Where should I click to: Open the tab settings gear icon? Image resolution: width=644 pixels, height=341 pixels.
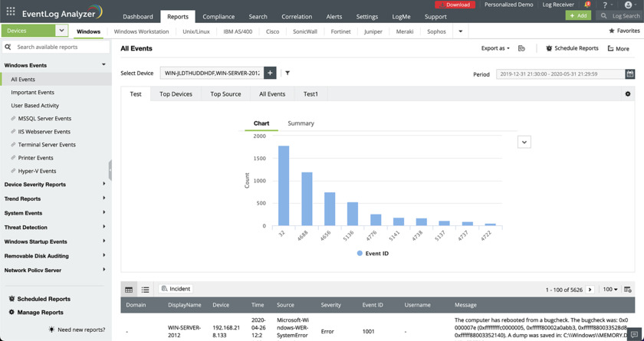click(628, 94)
